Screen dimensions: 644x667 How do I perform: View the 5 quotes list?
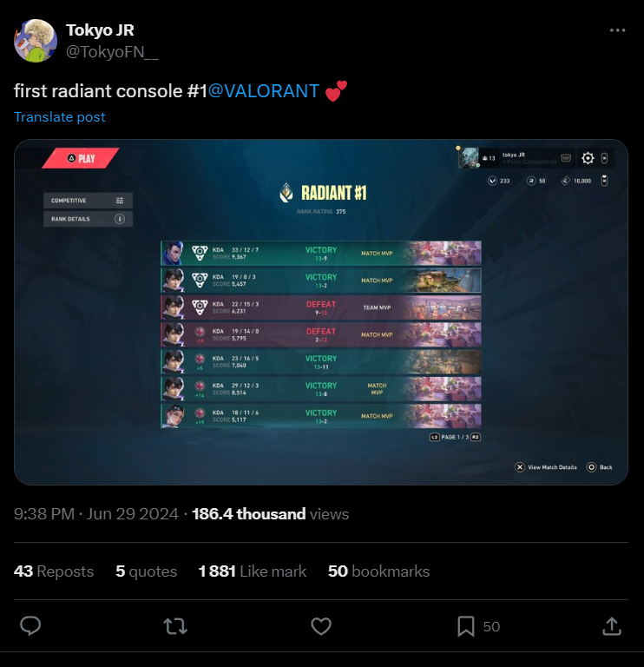146,571
